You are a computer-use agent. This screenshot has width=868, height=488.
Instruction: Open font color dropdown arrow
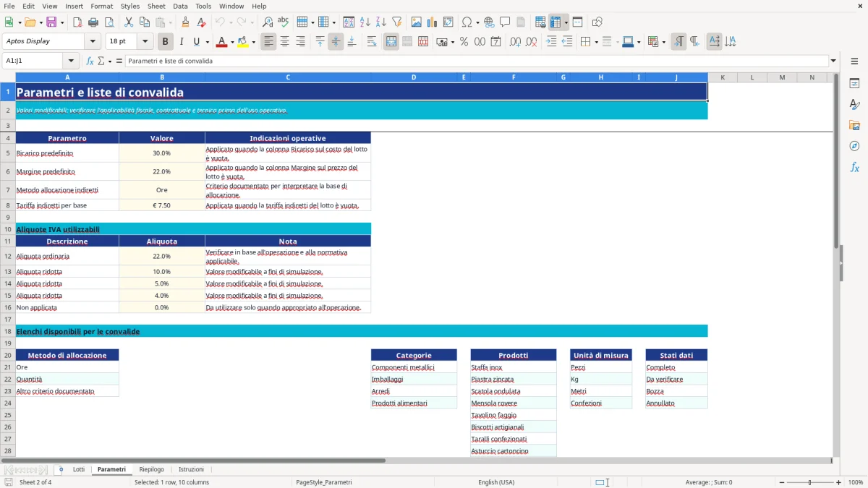[232, 42]
